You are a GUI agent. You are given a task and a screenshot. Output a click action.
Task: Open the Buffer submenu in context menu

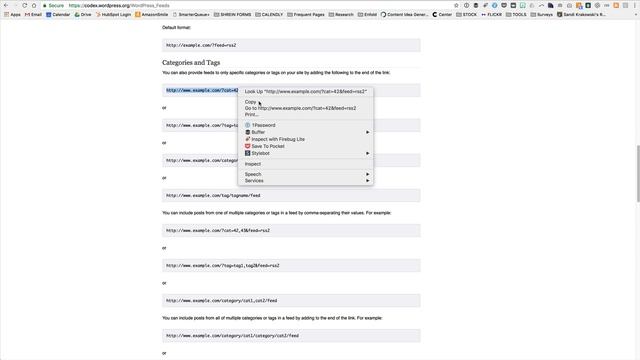click(305, 132)
